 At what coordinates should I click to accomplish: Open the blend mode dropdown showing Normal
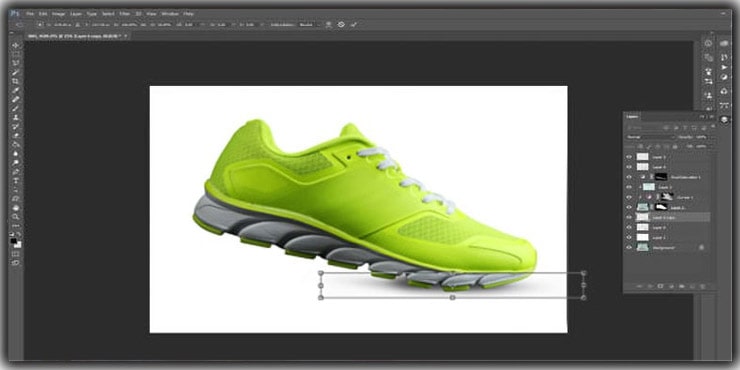650,137
